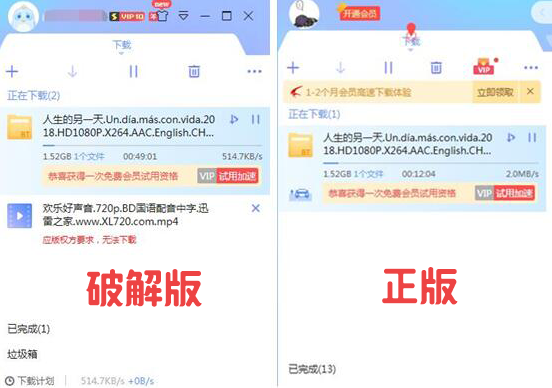This screenshot has height=388, width=552.
Task: Click the start-download arrow icon in right toolbar
Action: tap(340, 68)
